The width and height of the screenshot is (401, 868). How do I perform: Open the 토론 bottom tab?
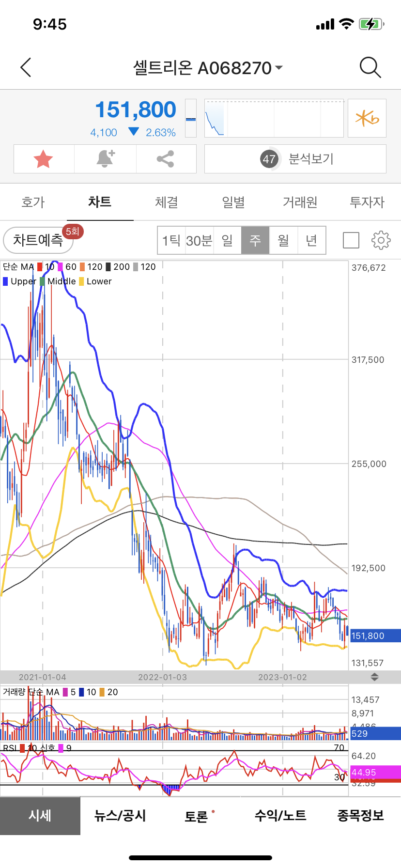point(196,816)
